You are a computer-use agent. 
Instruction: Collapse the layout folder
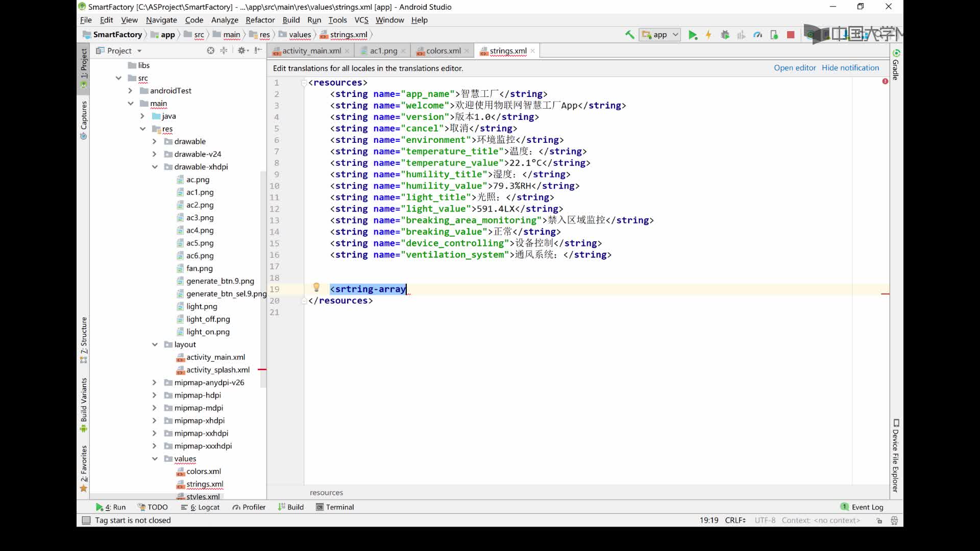point(155,344)
